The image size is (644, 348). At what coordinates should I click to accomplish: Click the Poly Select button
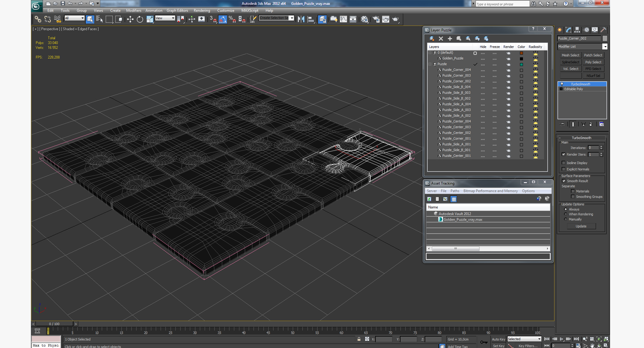(593, 62)
